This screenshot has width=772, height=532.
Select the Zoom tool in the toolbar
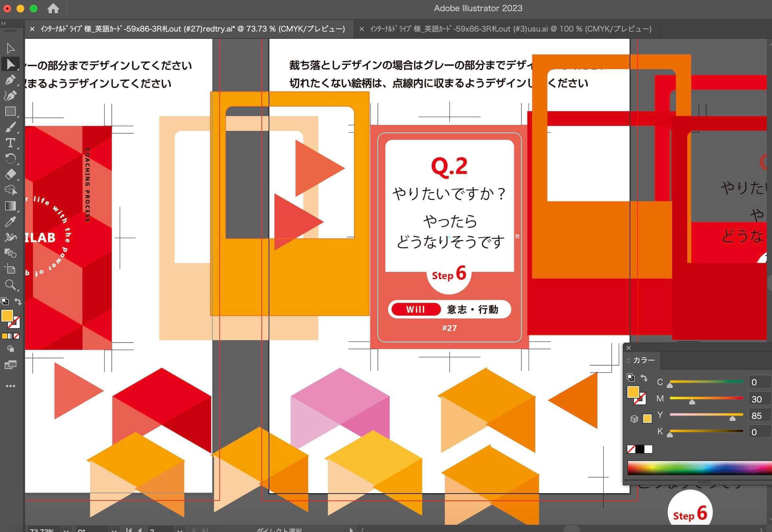(10, 285)
